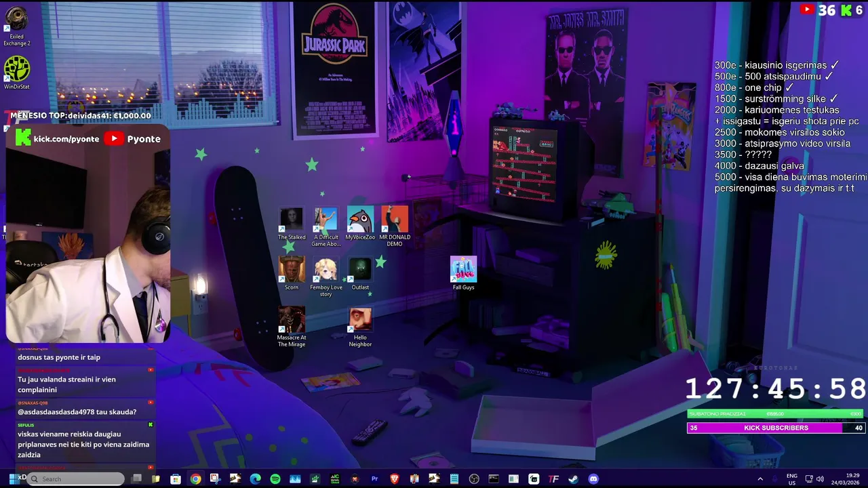The image size is (868, 488).
Task: Open the Exiled Exchange 2 desktop shortcut
Action: point(16,27)
